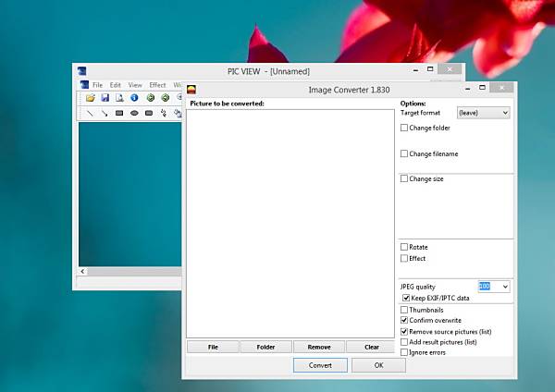
Task: Select the line drawing tool
Action: coord(91,113)
